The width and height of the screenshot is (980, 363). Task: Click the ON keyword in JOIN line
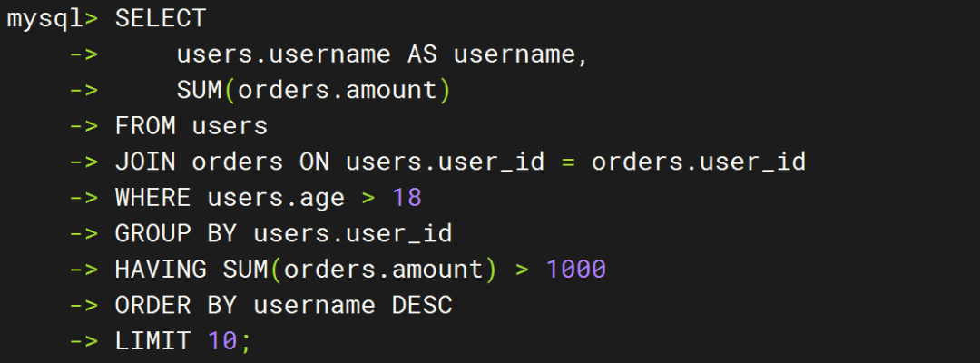point(314,162)
